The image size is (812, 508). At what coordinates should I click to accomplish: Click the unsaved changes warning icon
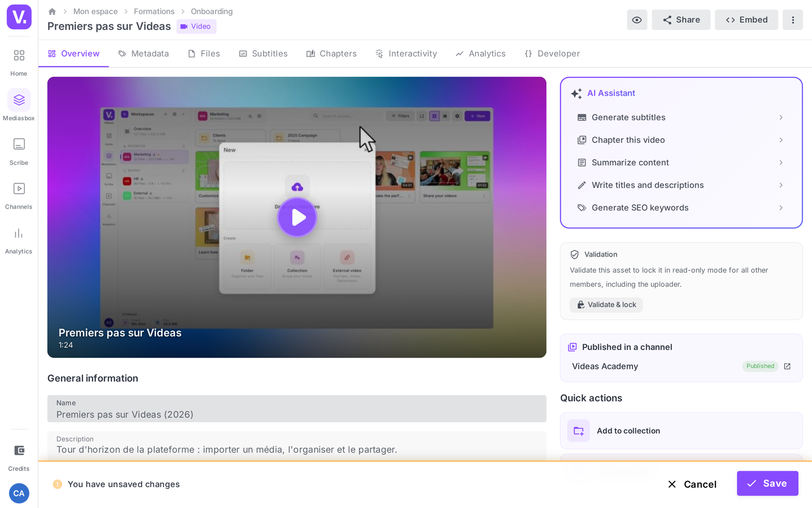57,484
